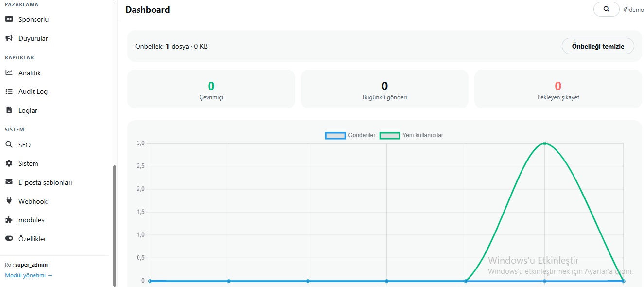
Task: Follow the Modül yönetimi link
Action: [x=29, y=275]
